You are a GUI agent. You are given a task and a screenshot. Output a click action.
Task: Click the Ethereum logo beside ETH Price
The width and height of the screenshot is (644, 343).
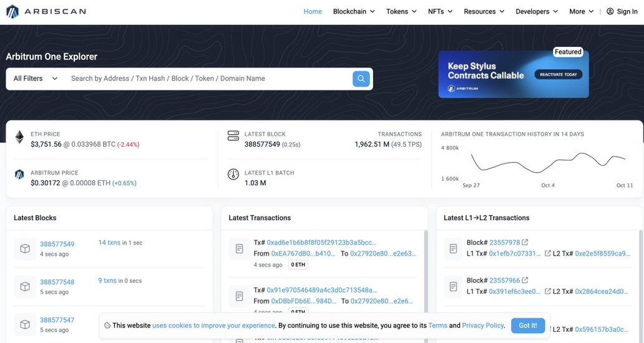(x=19, y=137)
